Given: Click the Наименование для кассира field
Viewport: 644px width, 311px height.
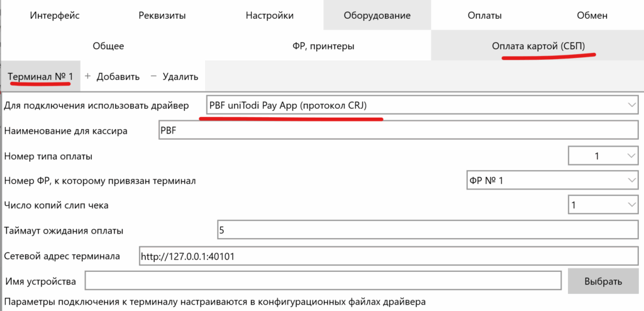Looking at the screenshot, I should [397, 130].
